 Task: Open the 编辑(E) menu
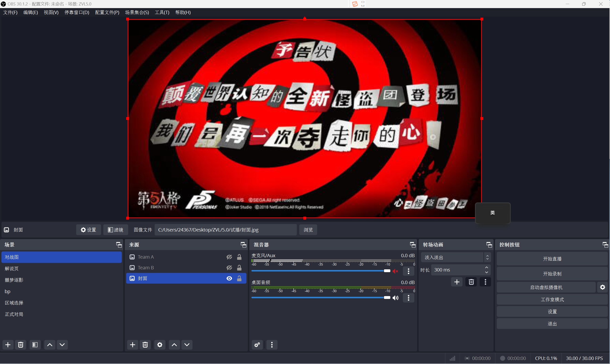coord(31,12)
